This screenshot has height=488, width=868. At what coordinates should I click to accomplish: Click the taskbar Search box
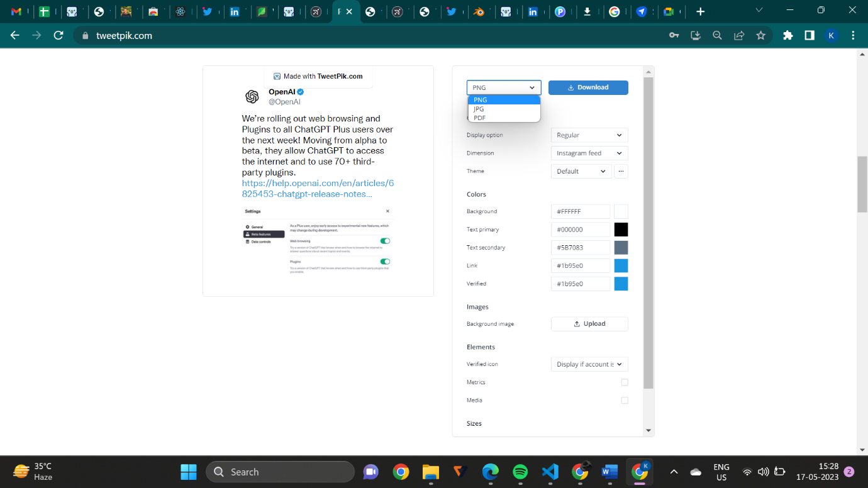tap(280, 472)
